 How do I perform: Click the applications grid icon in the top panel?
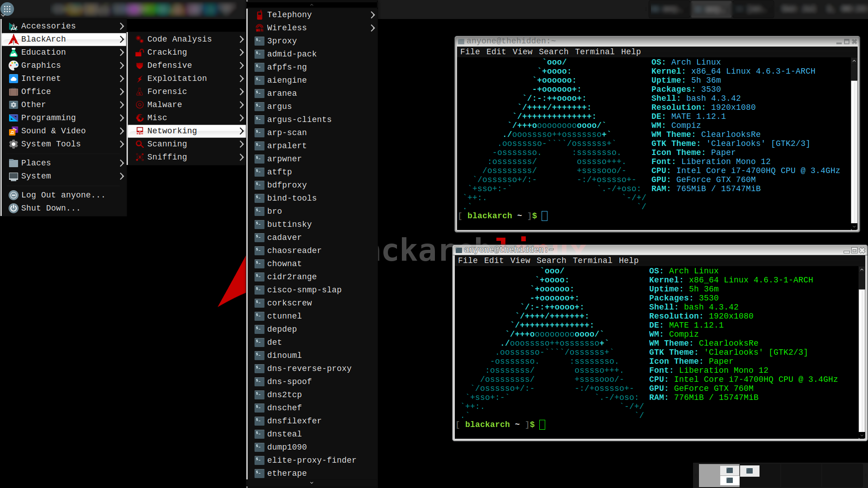(7, 9)
